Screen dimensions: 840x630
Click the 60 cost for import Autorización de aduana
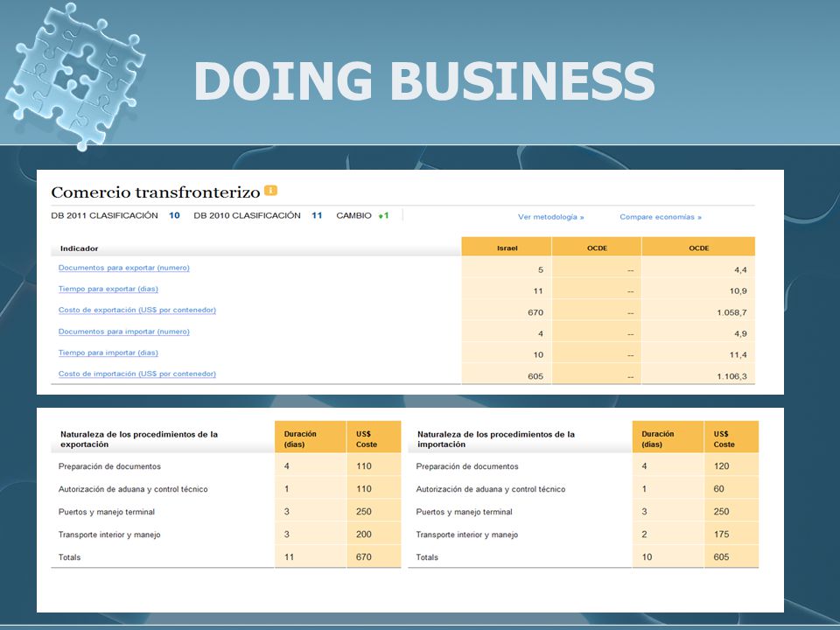719,488
